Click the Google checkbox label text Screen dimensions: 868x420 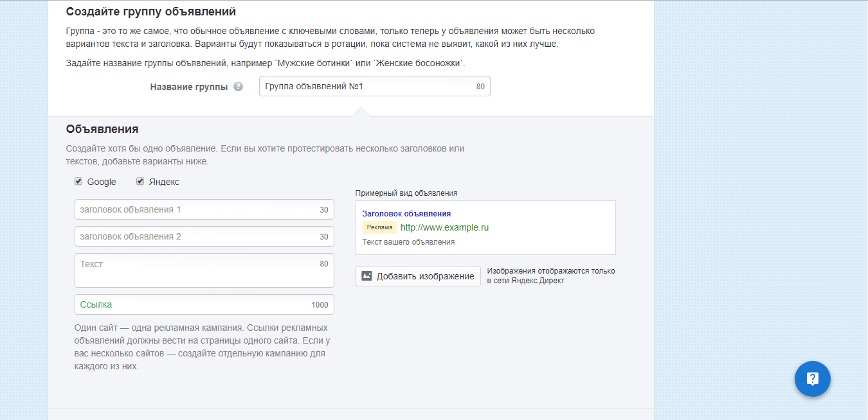(102, 182)
